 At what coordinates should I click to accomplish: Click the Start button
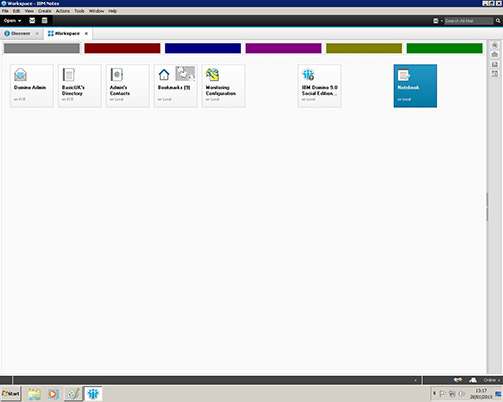click(11, 394)
